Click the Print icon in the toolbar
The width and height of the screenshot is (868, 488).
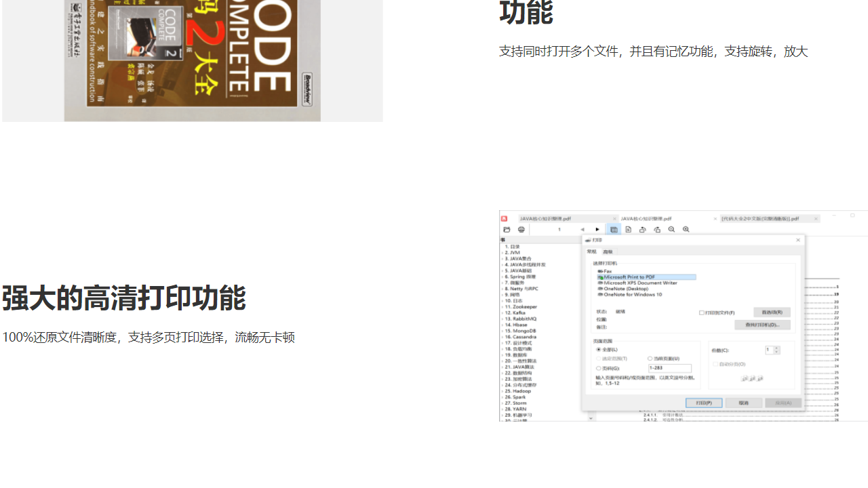pos(521,229)
